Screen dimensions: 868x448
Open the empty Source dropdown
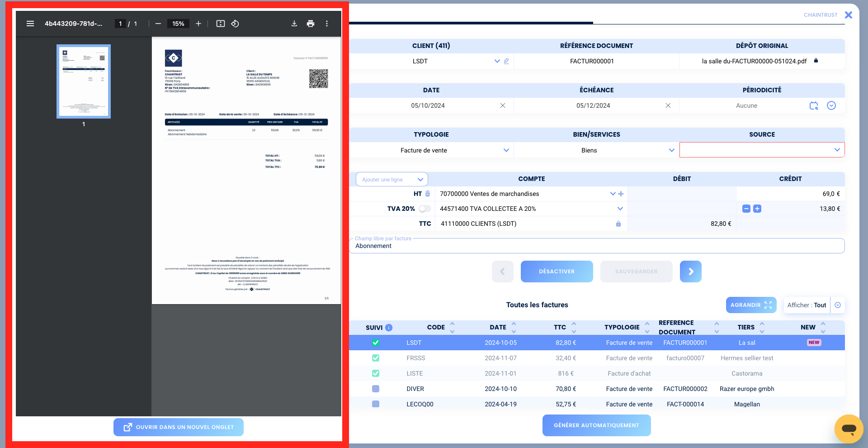click(762, 150)
